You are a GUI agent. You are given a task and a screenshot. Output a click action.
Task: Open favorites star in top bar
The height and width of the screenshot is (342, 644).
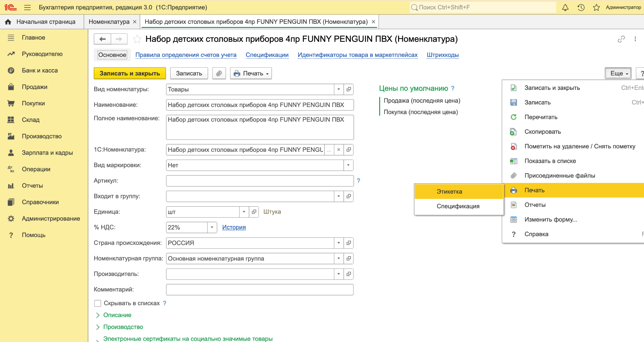tap(596, 7)
